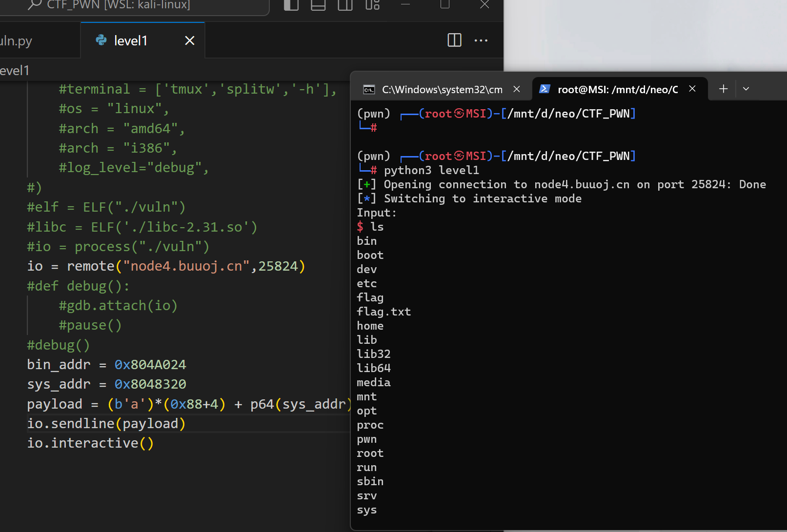The image size is (787, 532).
Task: Open the editor More Actions ellipsis menu
Action: (x=481, y=40)
